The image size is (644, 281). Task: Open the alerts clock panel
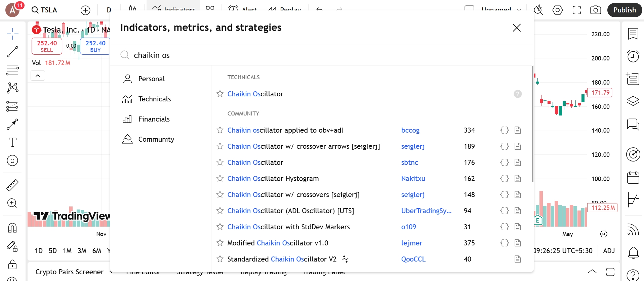click(633, 56)
